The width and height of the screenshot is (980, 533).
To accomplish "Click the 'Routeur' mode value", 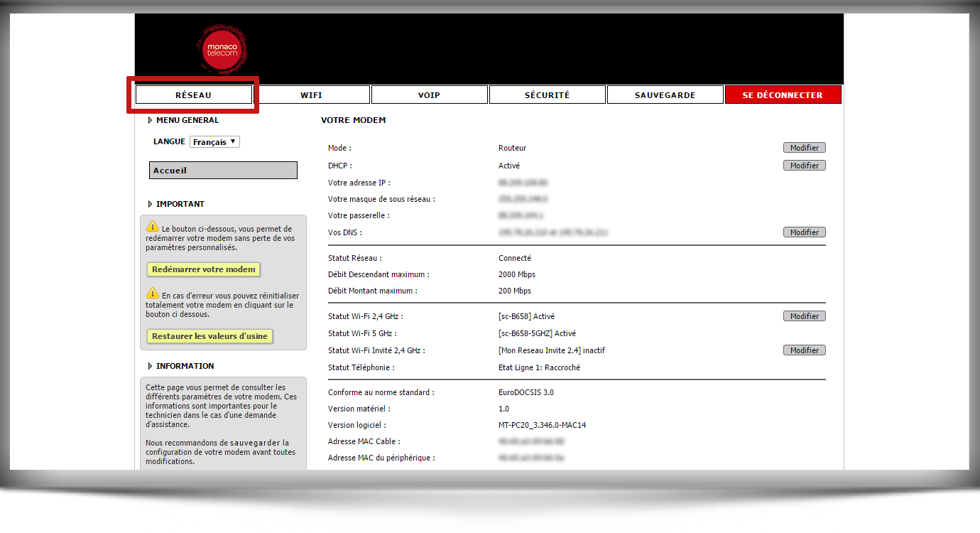I will (x=513, y=148).
